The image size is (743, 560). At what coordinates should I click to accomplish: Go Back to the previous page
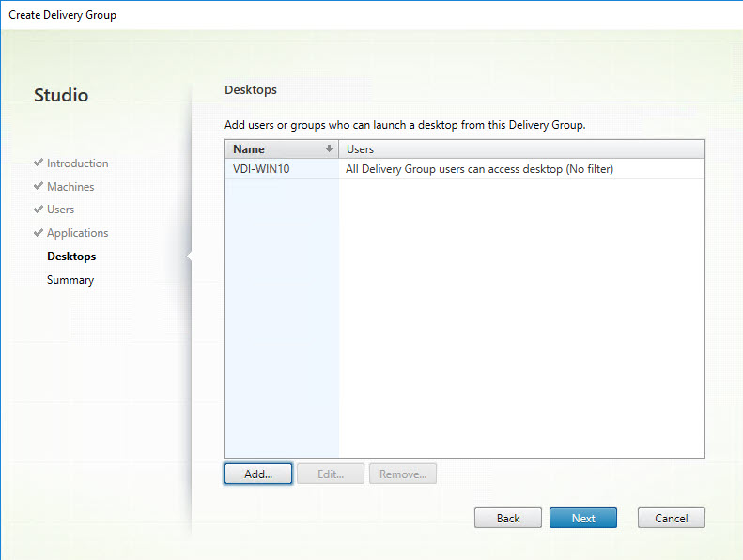click(508, 518)
